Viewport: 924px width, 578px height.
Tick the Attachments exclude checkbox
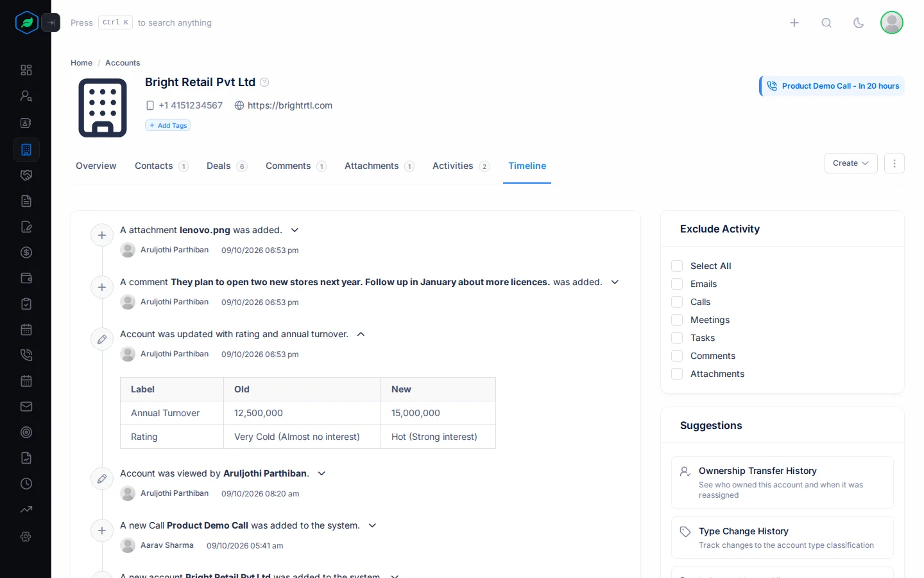coord(677,374)
